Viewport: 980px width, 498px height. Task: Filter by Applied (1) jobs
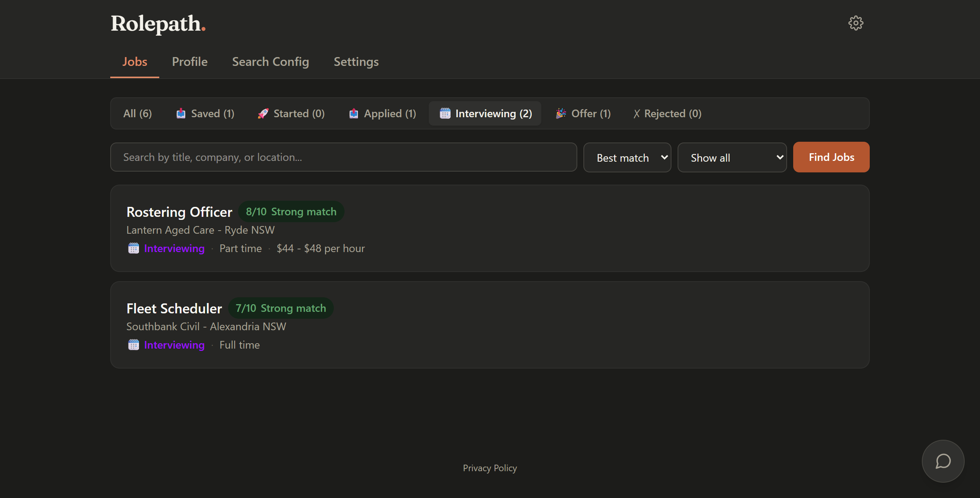[382, 113]
